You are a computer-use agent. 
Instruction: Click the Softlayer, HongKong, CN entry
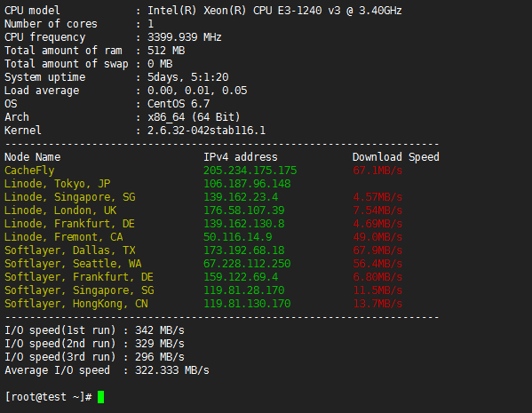click(x=76, y=304)
